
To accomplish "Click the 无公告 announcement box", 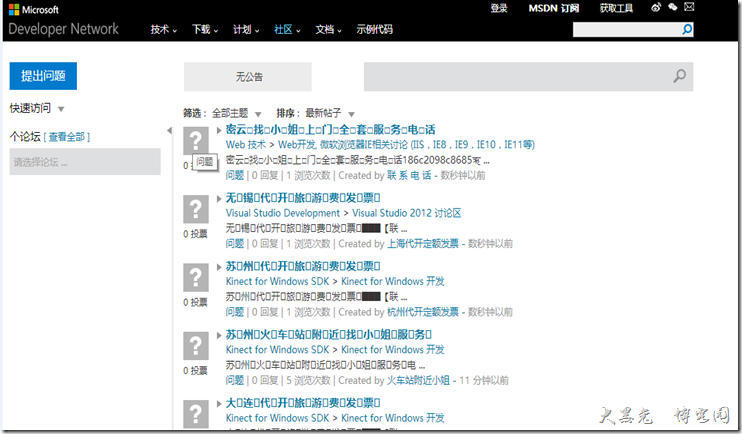I will (248, 76).
